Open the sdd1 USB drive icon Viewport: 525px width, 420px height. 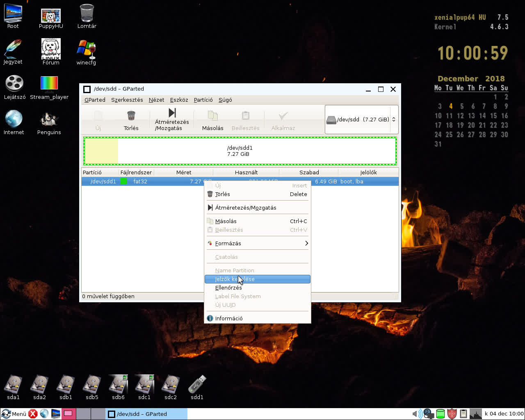[x=197, y=387]
